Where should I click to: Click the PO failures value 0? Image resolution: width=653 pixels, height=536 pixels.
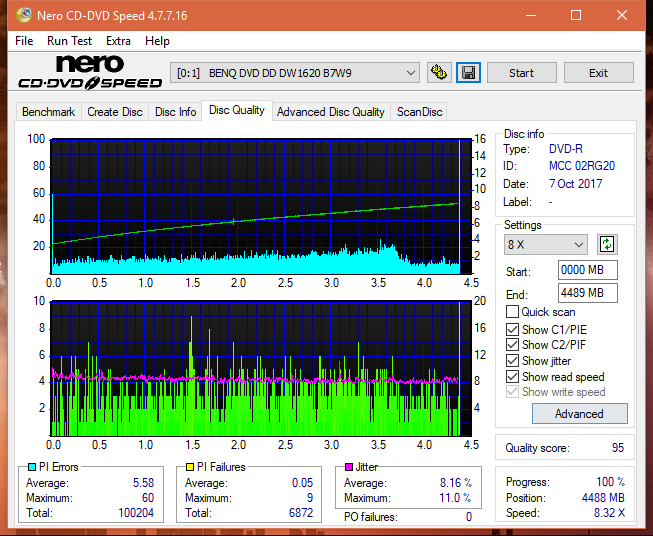469,517
